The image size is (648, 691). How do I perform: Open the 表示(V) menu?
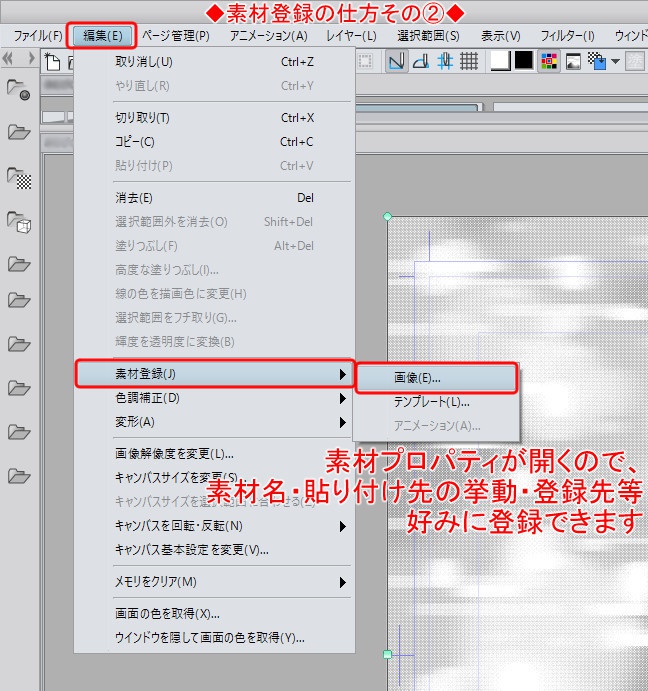pyautogui.click(x=501, y=36)
